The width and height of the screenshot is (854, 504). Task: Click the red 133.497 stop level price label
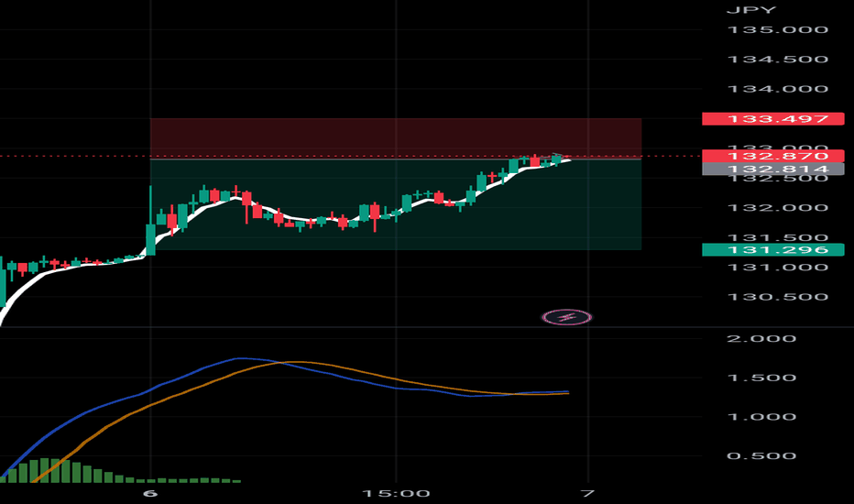point(772,119)
